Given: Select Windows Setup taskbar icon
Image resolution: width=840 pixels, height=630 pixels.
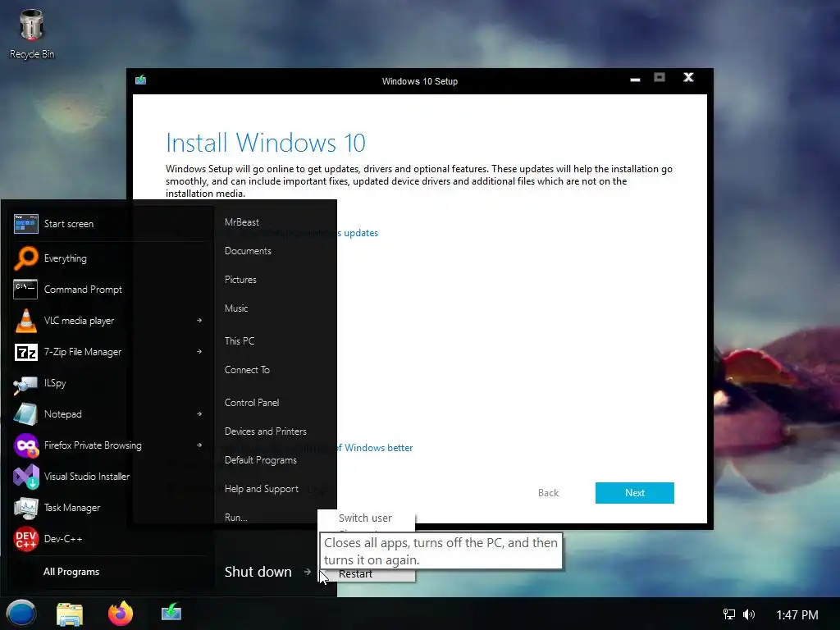Looking at the screenshot, I should tap(171, 612).
